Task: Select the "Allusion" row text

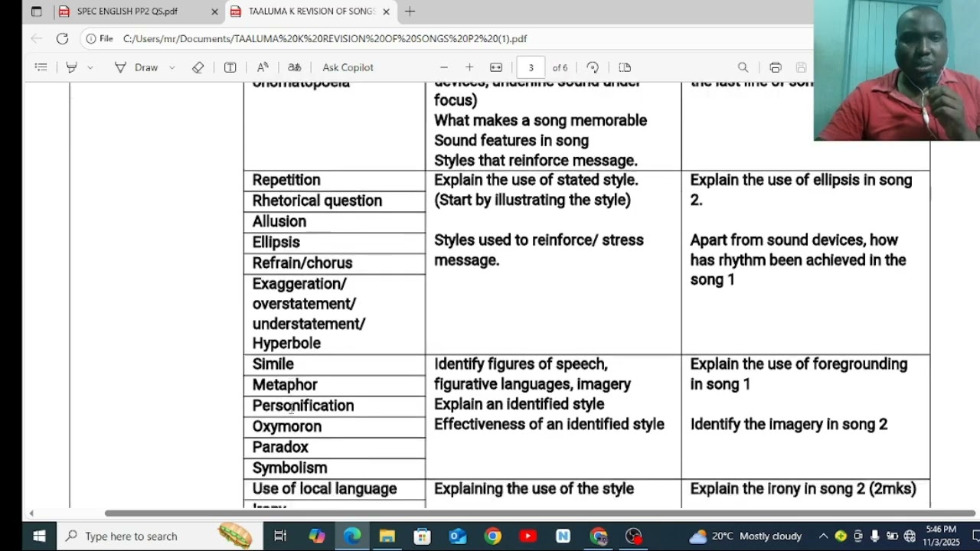Action: point(279,221)
